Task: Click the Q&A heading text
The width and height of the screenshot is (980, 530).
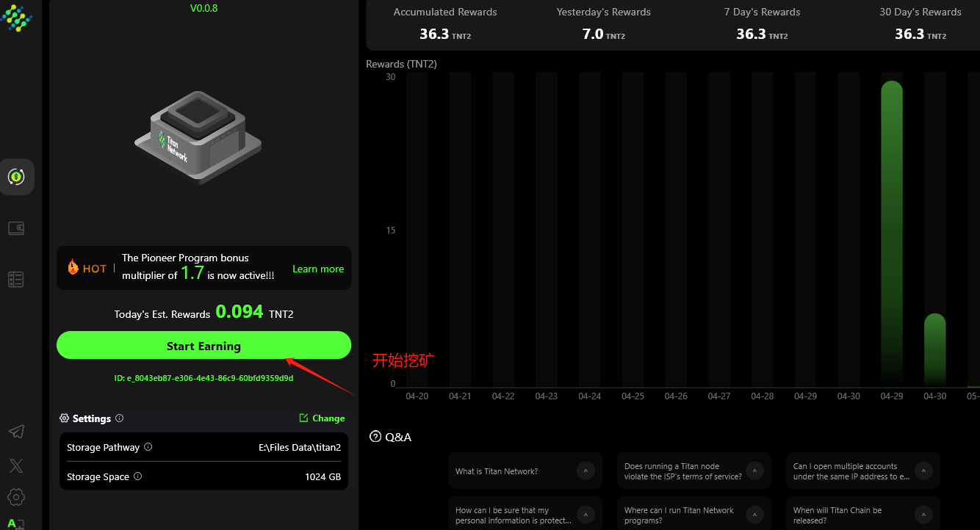Action: 398,438
